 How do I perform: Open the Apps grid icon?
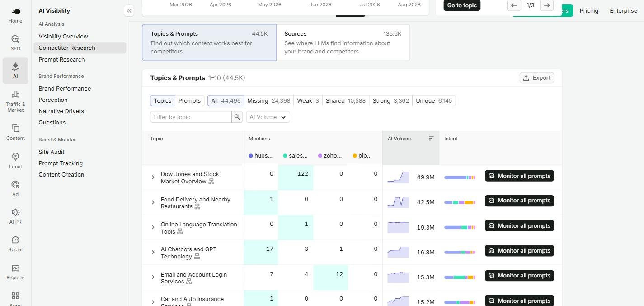tap(15, 298)
